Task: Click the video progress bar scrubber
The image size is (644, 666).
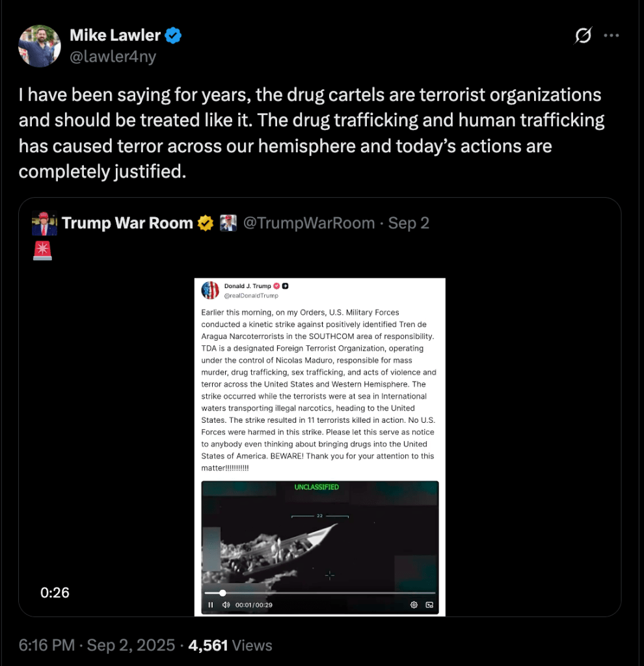Action: coord(222,593)
